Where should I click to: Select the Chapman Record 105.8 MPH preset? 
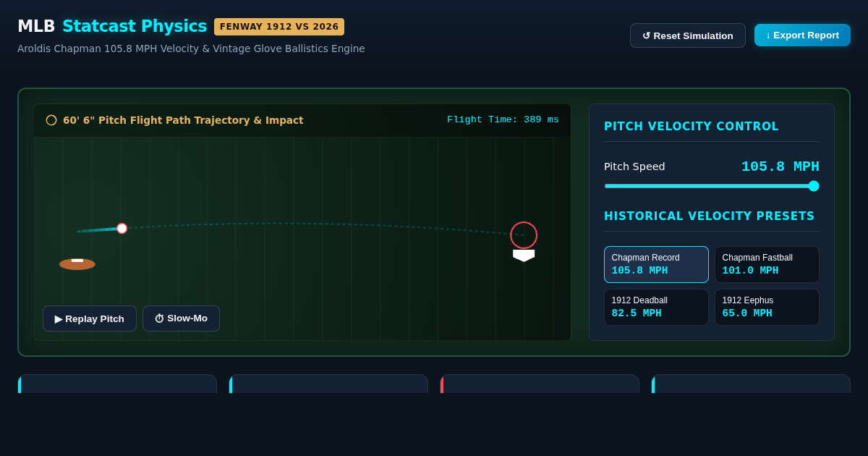[656, 264]
